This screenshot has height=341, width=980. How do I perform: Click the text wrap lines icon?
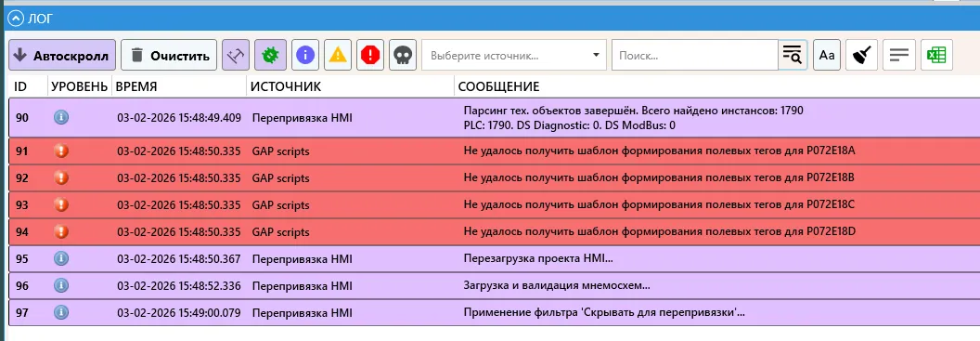[x=898, y=55]
